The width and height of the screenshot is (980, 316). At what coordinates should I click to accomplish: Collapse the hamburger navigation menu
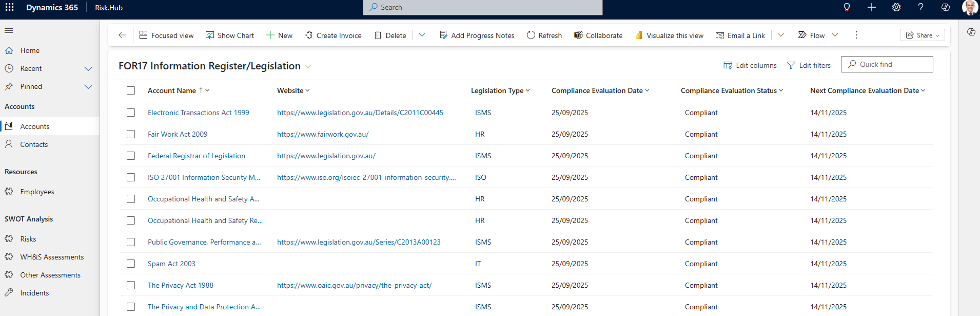[x=9, y=31]
